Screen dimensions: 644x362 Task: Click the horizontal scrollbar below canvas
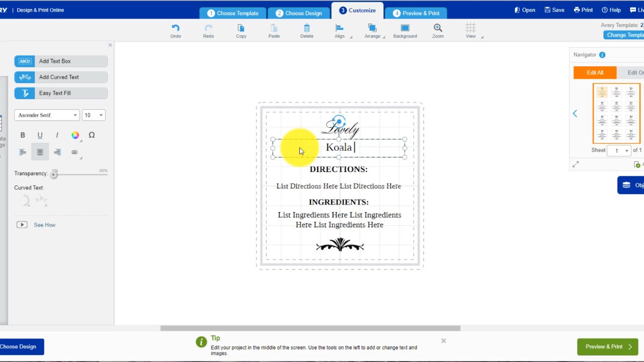(310, 328)
